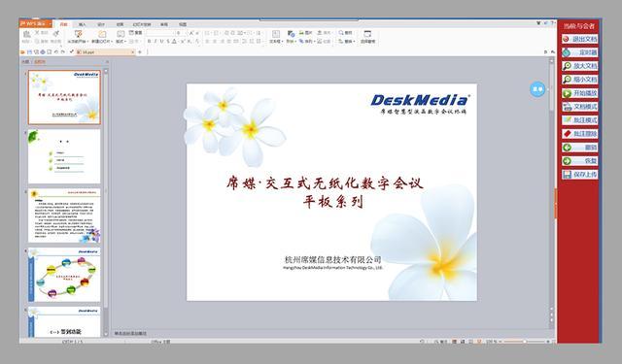The width and height of the screenshot is (622, 364).
Task: Click the font color A icon
Action: click(x=174, y=41)
